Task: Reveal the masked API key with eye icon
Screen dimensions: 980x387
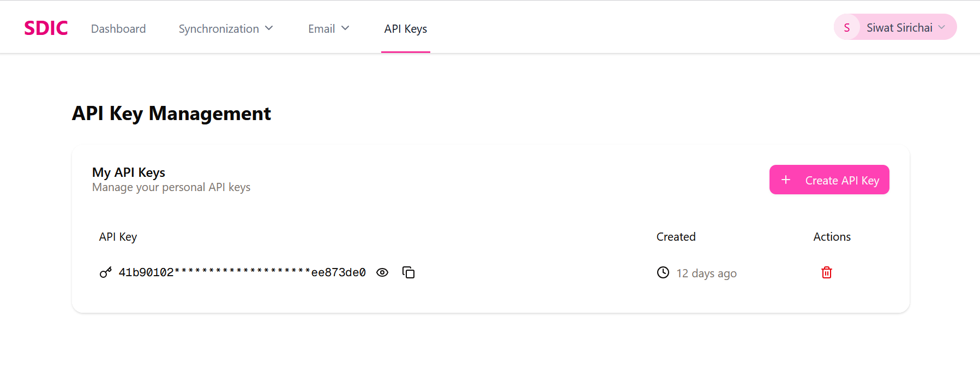Action: click(382, 272)
